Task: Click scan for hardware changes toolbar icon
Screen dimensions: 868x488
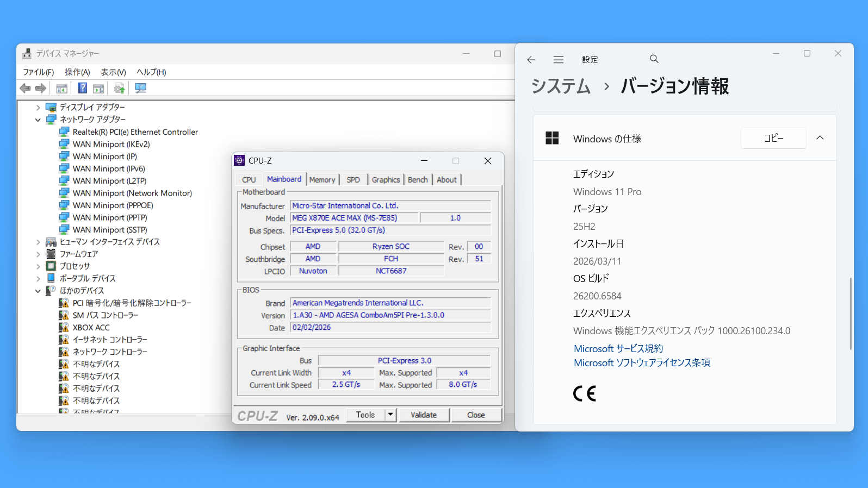Action: 141,88
